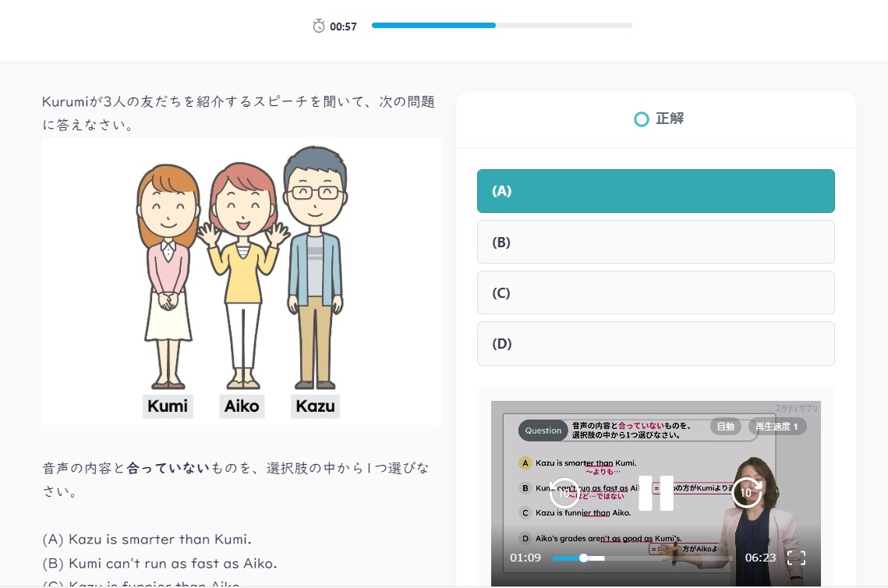Screen dimensions: 888x588
Task: Click the illustration of Kumi, Aiko and Kazu
Action: tap(242, 282)
